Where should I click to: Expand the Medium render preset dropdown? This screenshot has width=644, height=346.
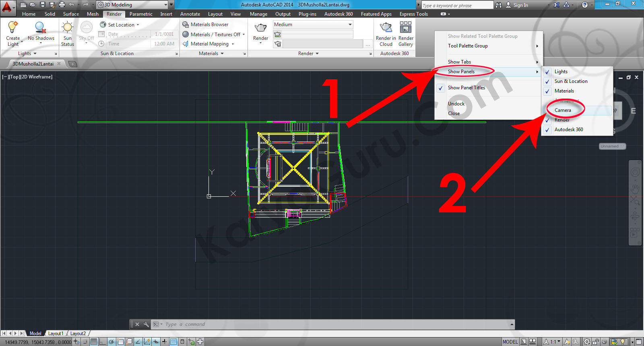350,25
